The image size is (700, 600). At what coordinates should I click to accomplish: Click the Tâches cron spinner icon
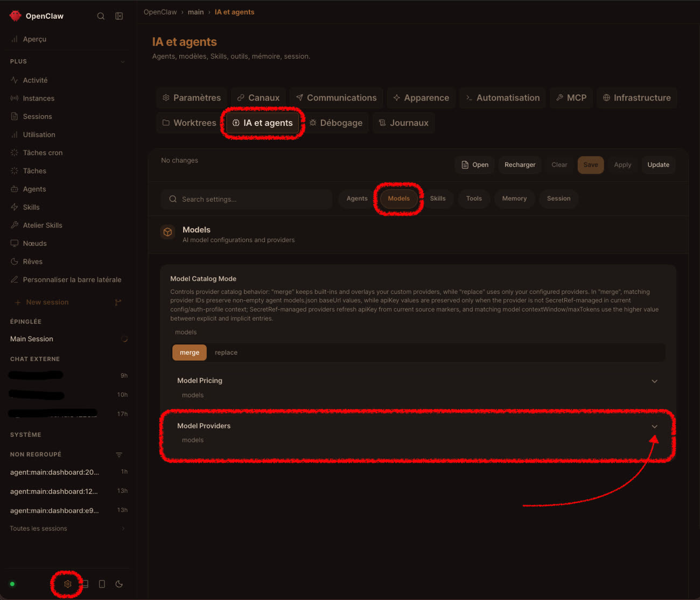(15, 153)
